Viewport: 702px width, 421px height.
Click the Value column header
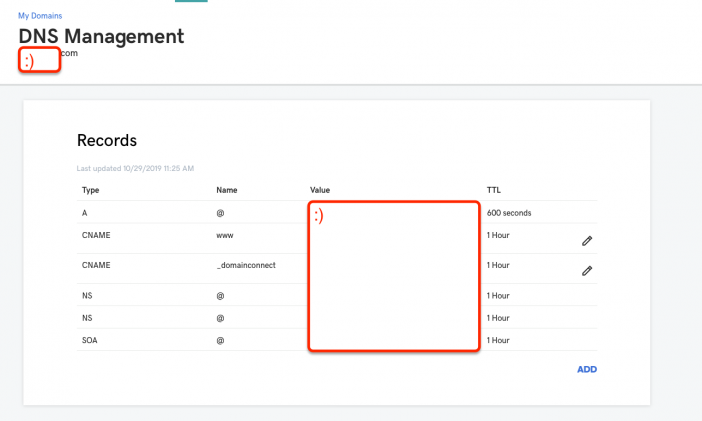[x=320, y=190]
